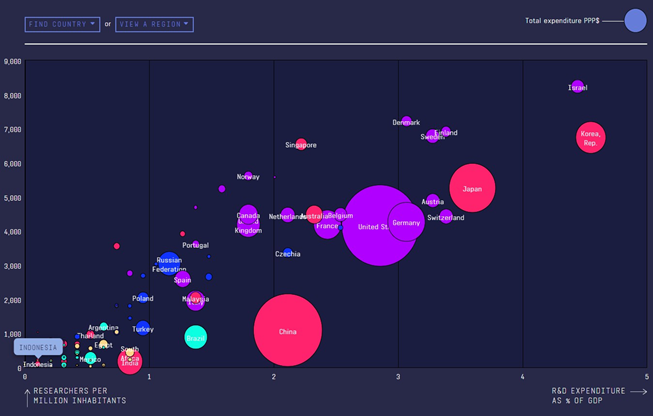Click the Turkey bubble

point(143,328)
